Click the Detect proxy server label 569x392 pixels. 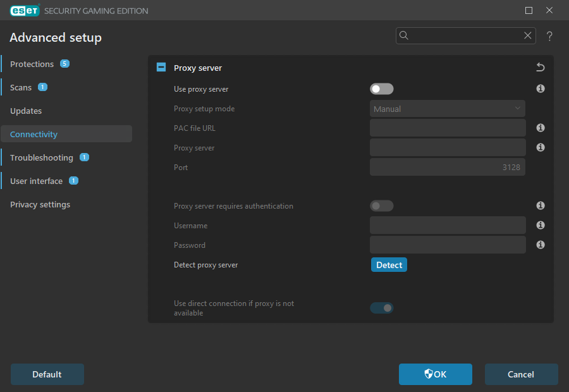tap(205, 265)
